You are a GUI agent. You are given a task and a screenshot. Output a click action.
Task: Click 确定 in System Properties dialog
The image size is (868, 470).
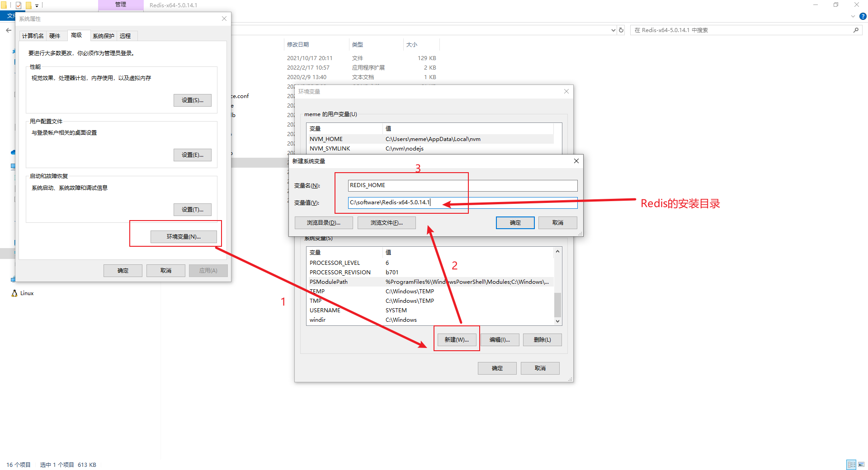point(123,271)
